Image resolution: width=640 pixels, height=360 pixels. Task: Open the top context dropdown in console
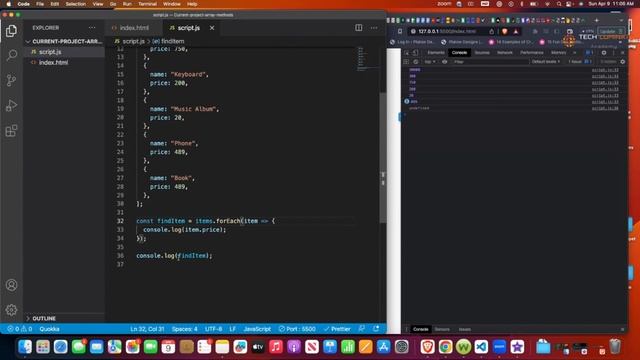coord(430,62)
